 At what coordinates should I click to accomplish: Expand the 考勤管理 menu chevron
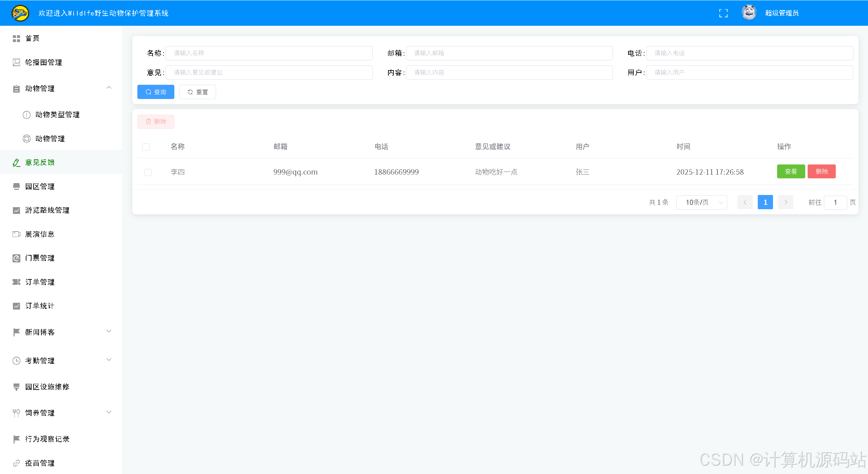click(x=109, y=360)
